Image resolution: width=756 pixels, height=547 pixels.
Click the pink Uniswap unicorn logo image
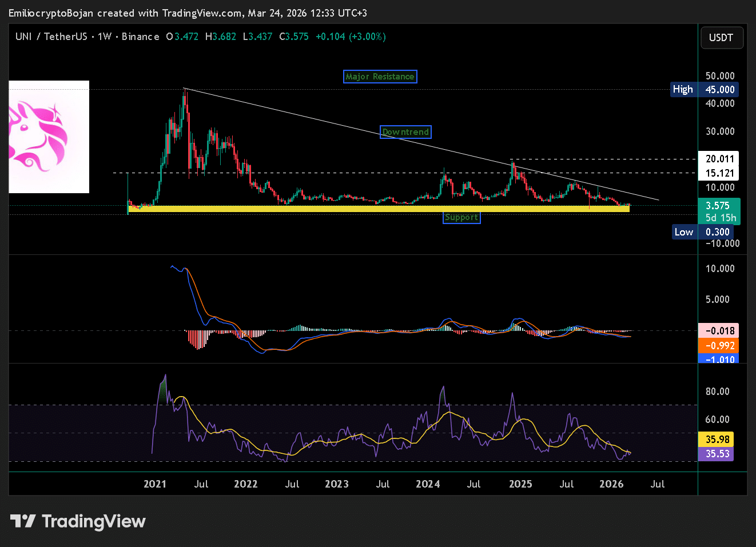[49, 137]
